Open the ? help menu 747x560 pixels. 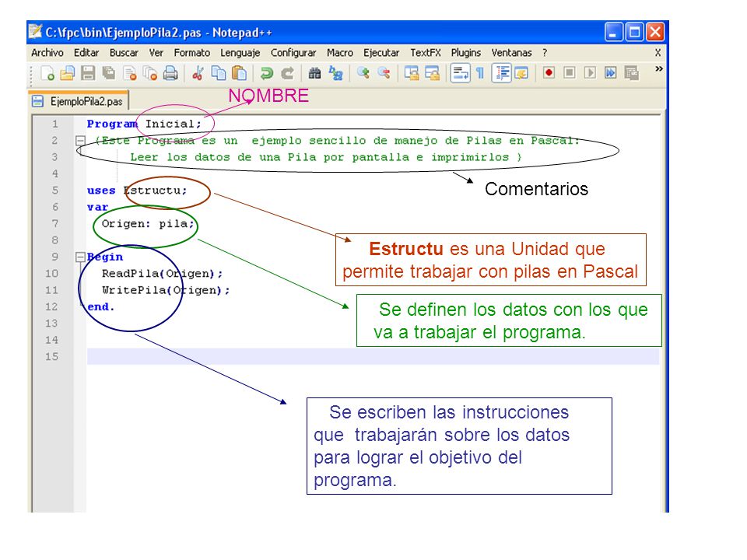pos(545,53)
